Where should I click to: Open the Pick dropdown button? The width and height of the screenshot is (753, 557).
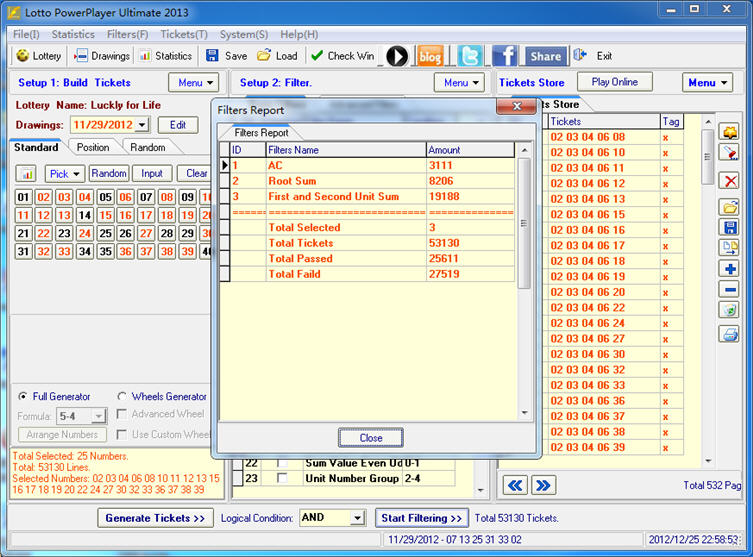(65, 174)
